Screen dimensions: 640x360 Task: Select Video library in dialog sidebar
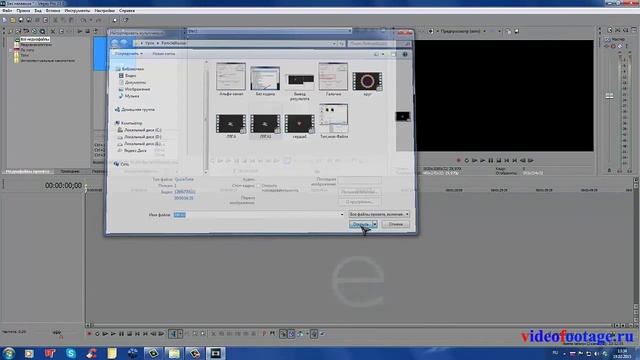pos(128,76)
